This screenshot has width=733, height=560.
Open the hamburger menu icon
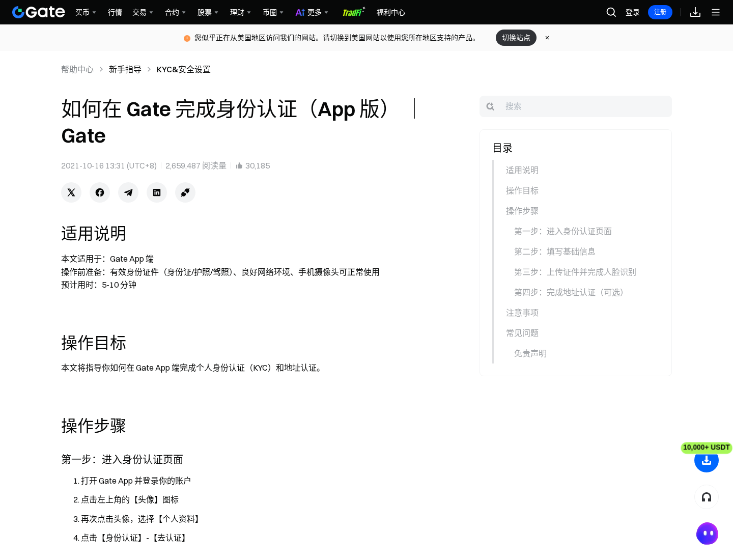tap(716, 12)
